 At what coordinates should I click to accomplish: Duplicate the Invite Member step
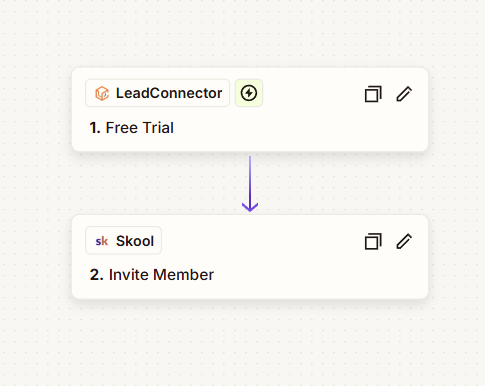click(373, 241)
